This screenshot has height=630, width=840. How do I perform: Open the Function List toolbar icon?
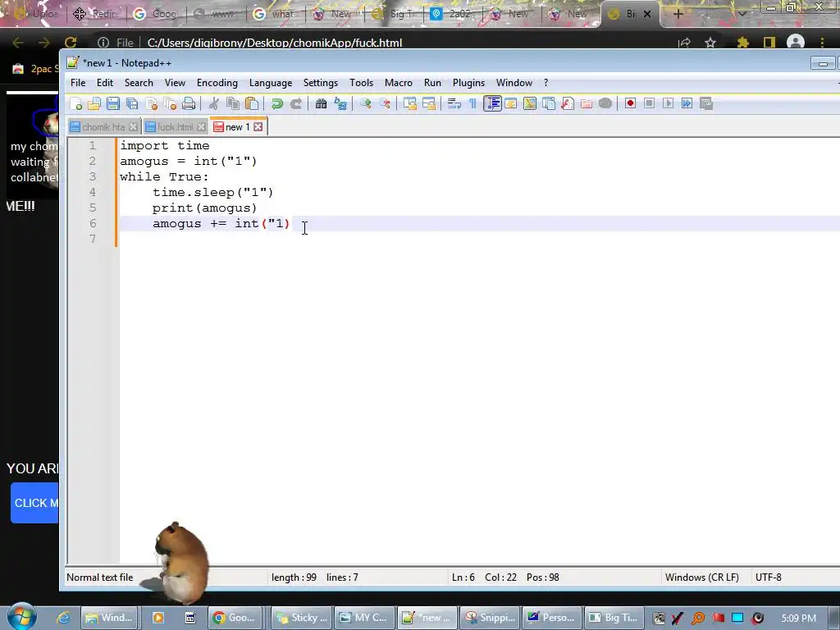click(x=568, y=103)
